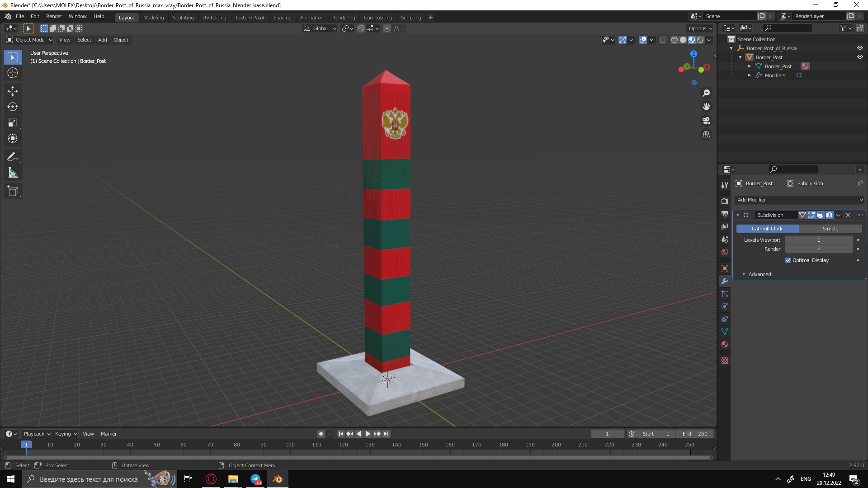Open Output properties tab
The image size is (868, 488).
point(725,214)
